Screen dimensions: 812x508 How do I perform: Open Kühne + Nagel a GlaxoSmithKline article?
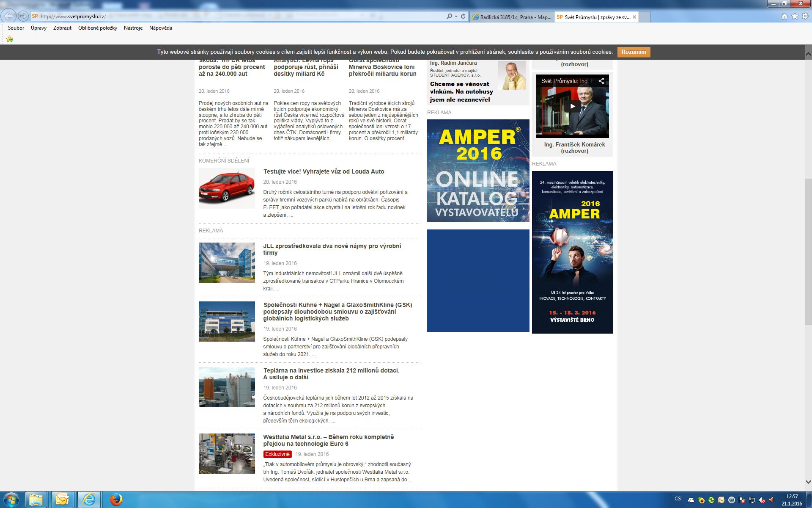pos(337,312)
